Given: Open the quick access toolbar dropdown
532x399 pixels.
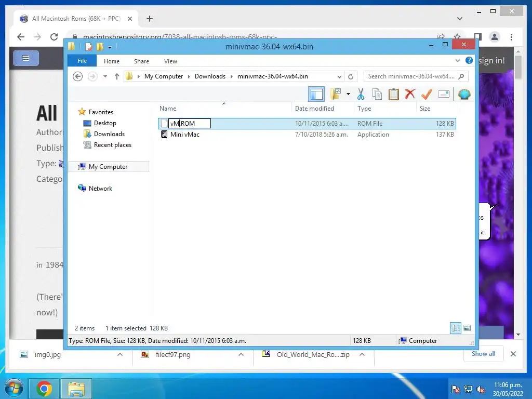Looking at the screenshot, I should (110, 47).
